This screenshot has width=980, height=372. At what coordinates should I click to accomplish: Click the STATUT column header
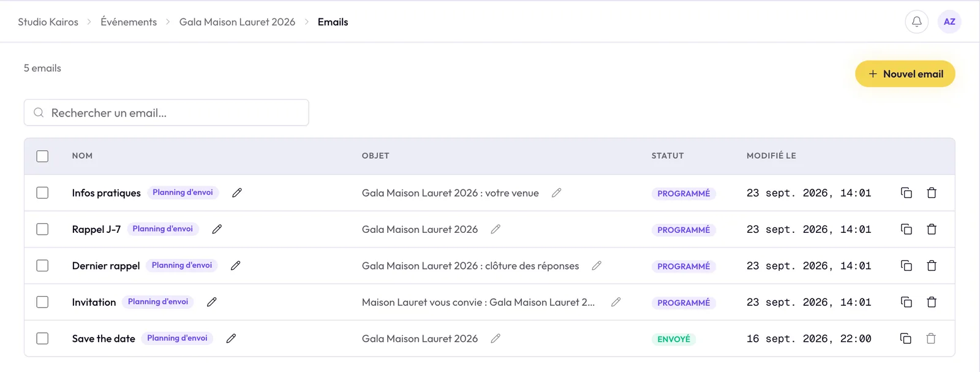668,156
